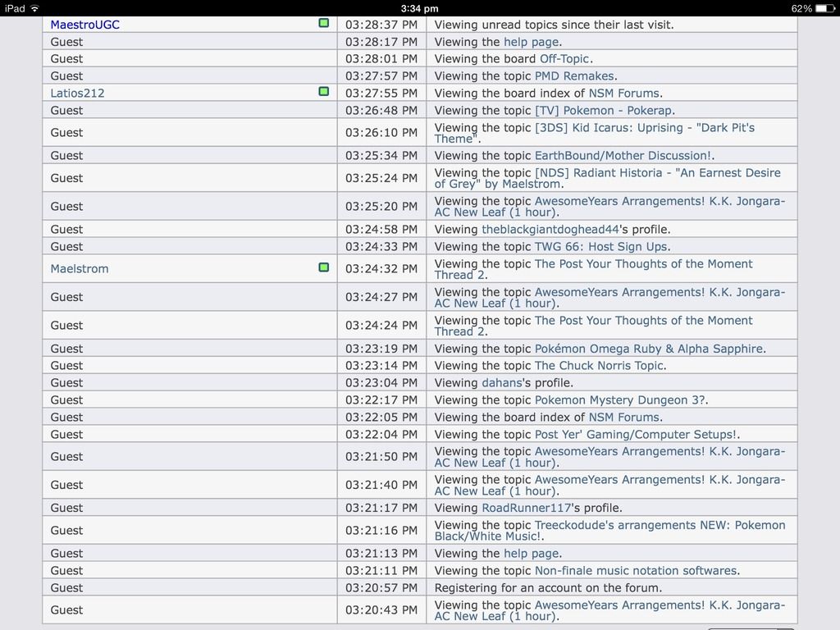This screenshot has width=840, height=630.
Task: Open the Off-Topic board link
Action: 564,59
